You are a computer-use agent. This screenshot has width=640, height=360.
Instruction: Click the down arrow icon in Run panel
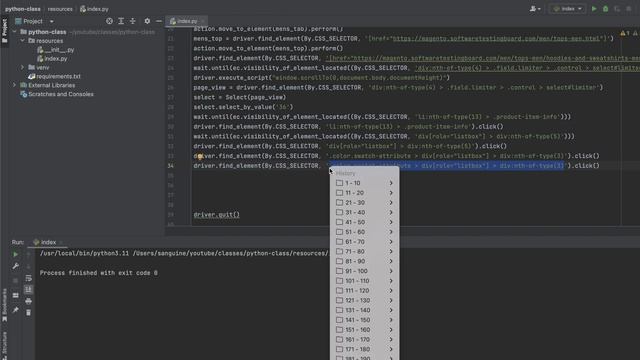pyautogui.click(x=29, y=266)
